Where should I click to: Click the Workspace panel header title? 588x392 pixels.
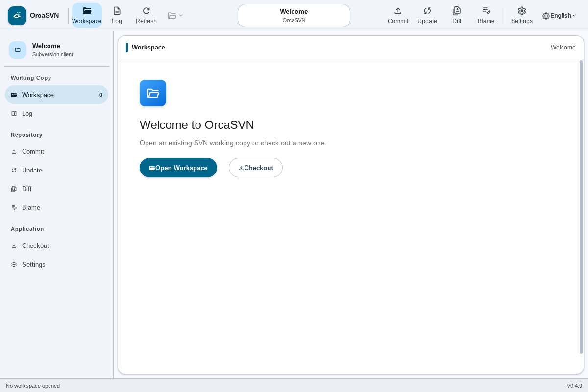pyautogui.click(x=148, y=48)
